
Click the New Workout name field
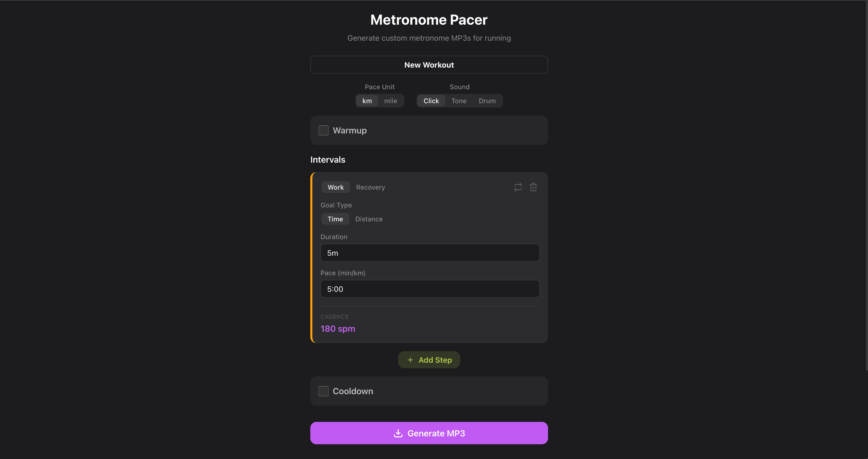(x=429, y=64)
